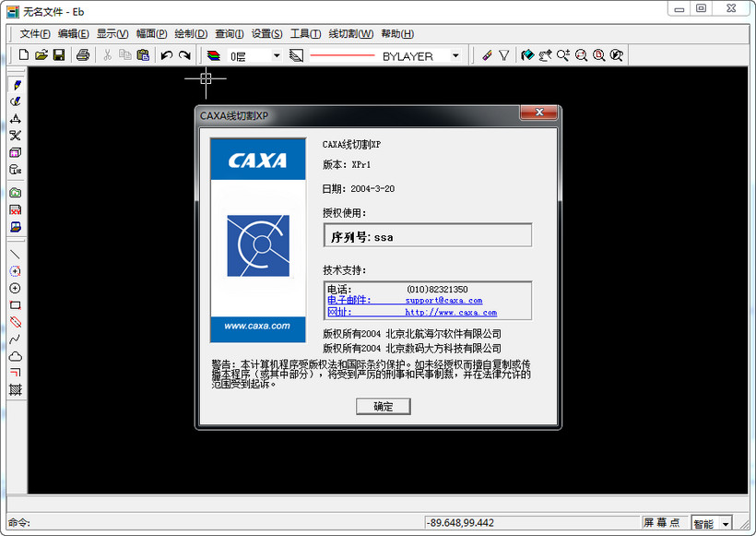Image resolution: width=756 pixels, height=536 pixels.
Task: Close the CAXA线切割XP about dialog
Action: tap(539, 113)
